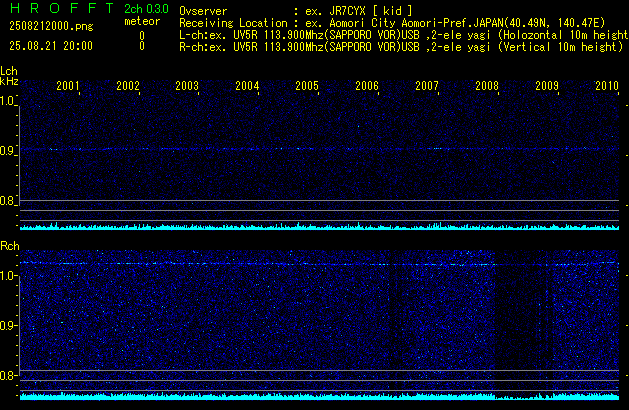Screen dimensions: 629x410
Task: Click the Rch meteor count value 0
Action: [x=142, y=46]
